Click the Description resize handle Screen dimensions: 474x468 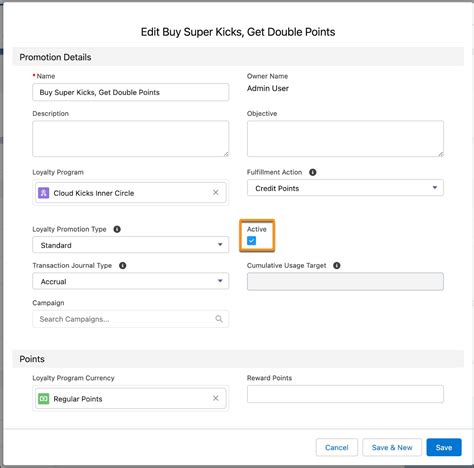[226, 154]
